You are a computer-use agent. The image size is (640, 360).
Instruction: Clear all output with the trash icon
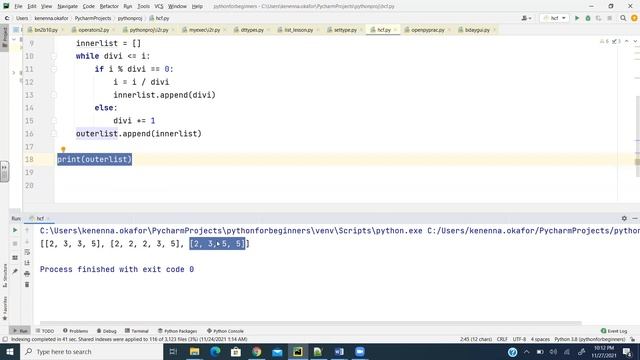pos(27,284)
